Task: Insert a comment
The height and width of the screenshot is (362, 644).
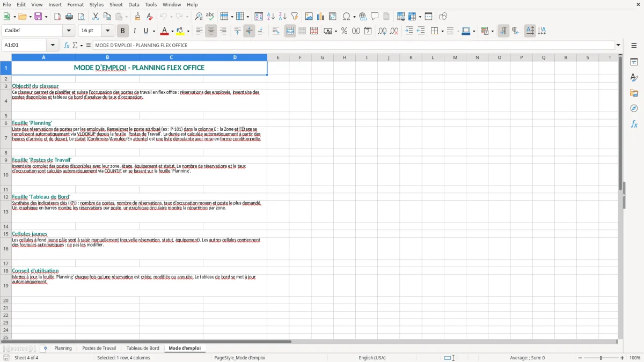Action: coord(375,17)
